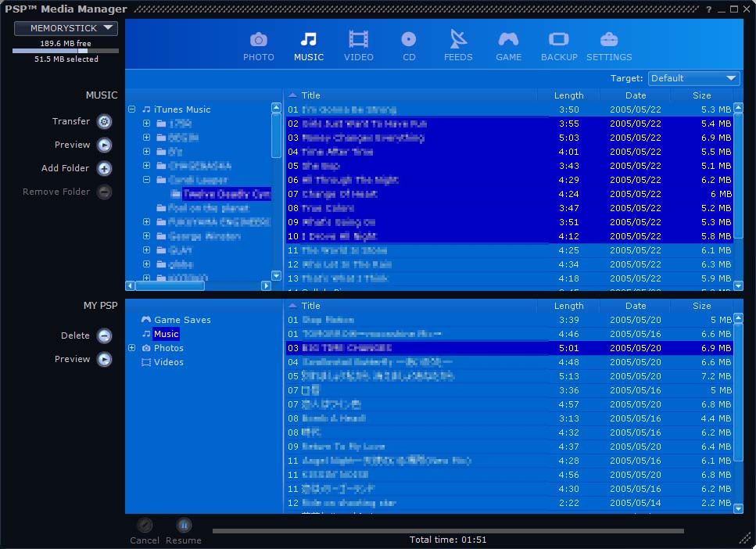The image size is (756, 549).
Task: Click the folder tree's scroll left arrow
Action: pyautogui.click(x=131, y=285)
